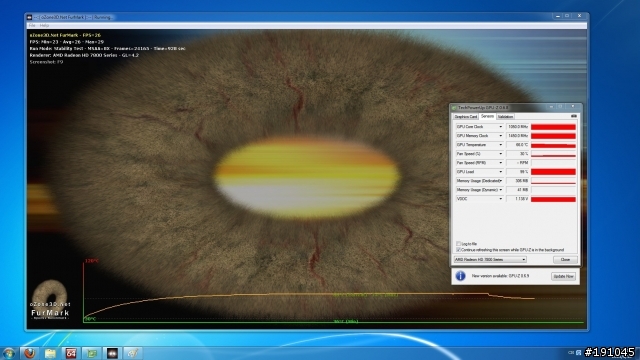The width and height of the screenshot is (640, 360).
Task: Click the GPU Load graph bar
Action: [553, 172]
